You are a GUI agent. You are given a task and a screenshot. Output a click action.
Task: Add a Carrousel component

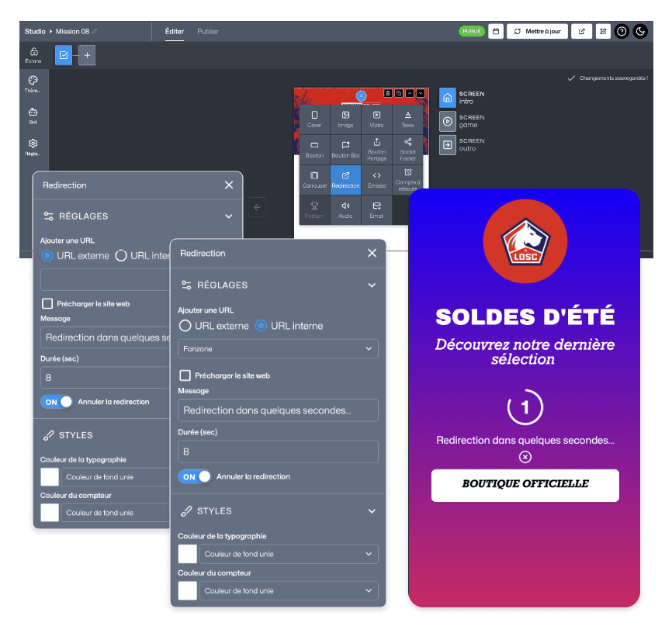coord(314,180)
